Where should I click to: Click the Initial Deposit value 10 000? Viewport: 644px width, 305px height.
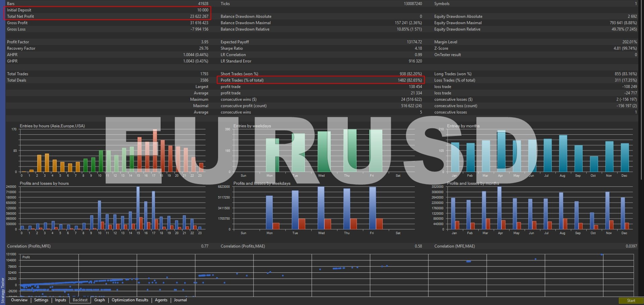coord(203,10)
